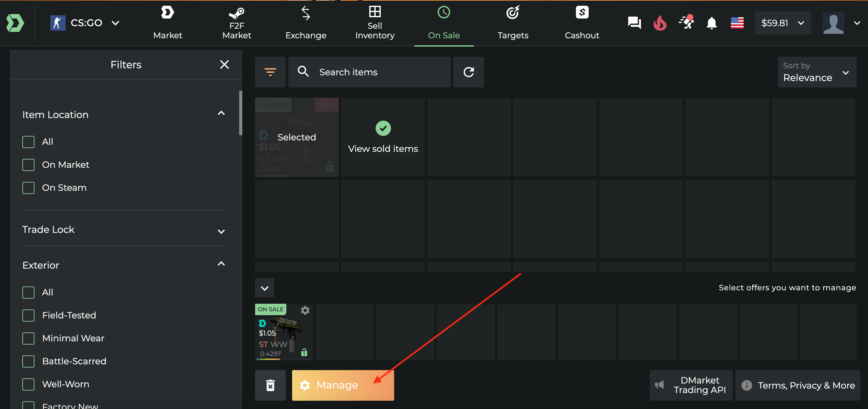This screenshot has width=868, height=409.
Task: Open the F2F Market tab
Action: (x=237, y=23)
